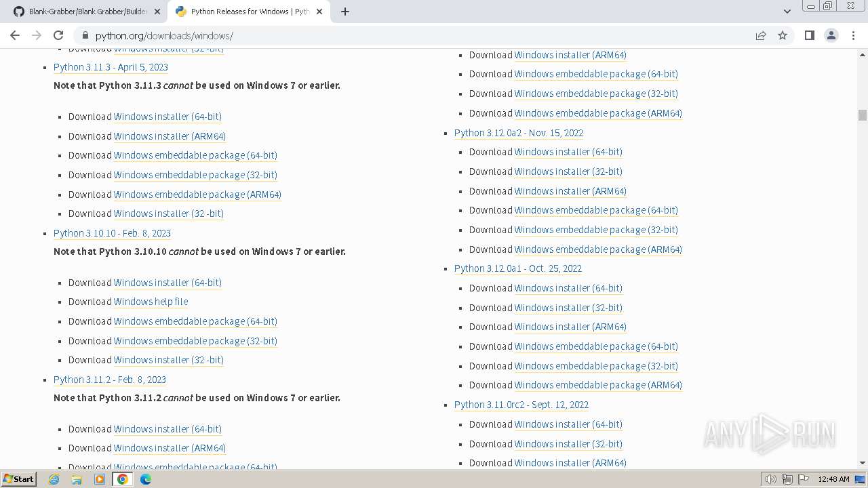Click the scrollbar down arrow

point(863,463)
